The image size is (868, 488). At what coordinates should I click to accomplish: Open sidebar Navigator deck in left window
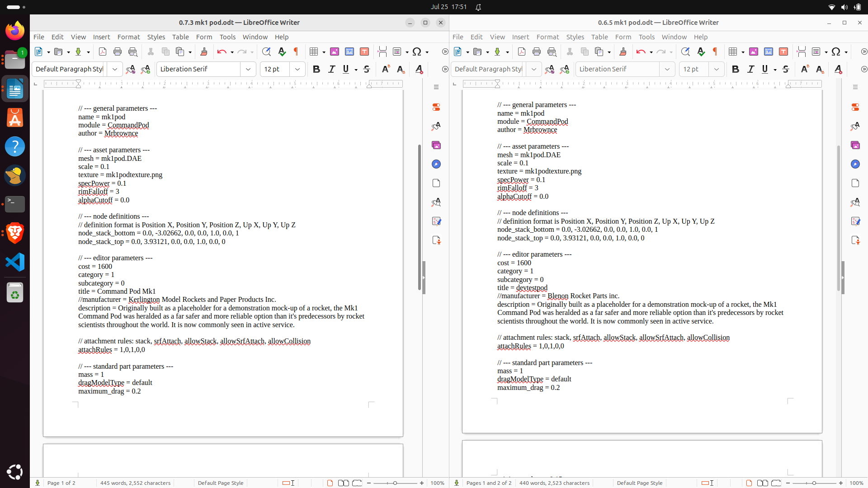point(436,164)
